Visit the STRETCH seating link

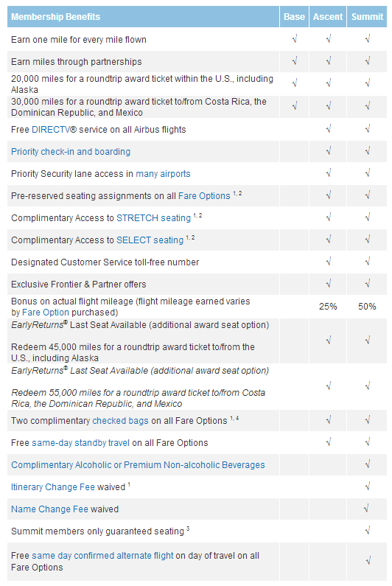pos(153,218)
